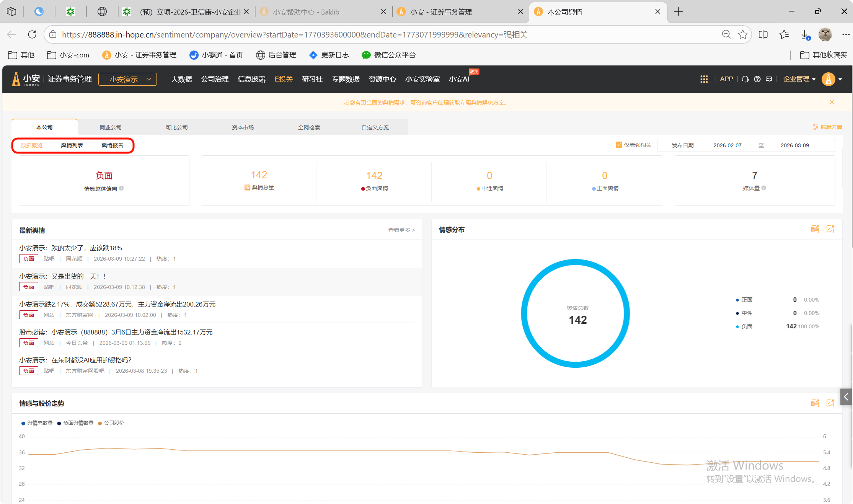This screenshot has height=504, width=853.
Task: Open the app grid launcher icon
Action: click(704, 79)
